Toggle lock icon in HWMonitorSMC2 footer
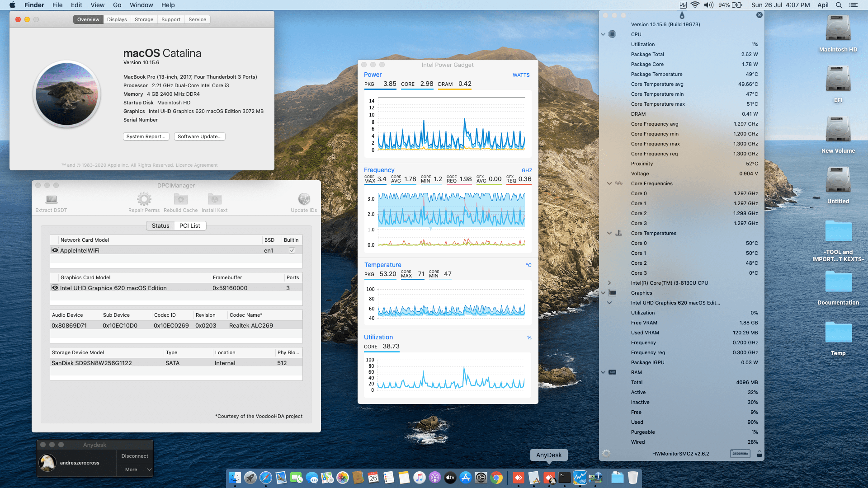This screenshot has width=868, height=488. [759, 454]
